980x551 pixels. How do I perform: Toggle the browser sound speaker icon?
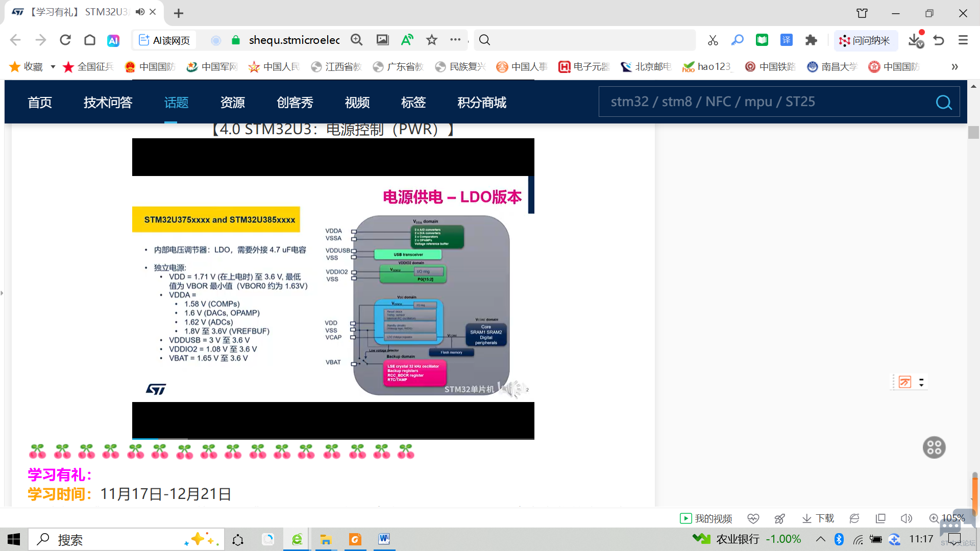(906, 518)
